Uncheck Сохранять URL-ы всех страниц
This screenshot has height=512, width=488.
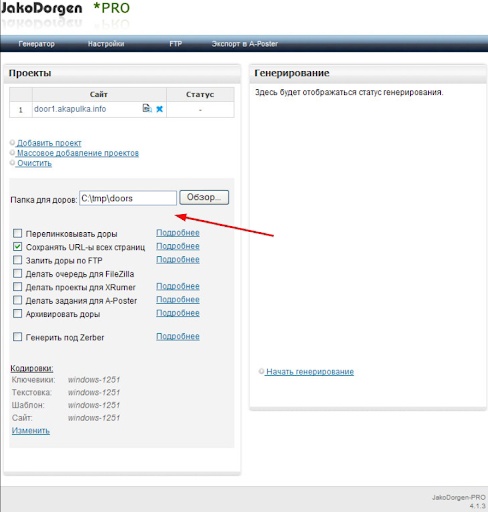pos(17,246)
